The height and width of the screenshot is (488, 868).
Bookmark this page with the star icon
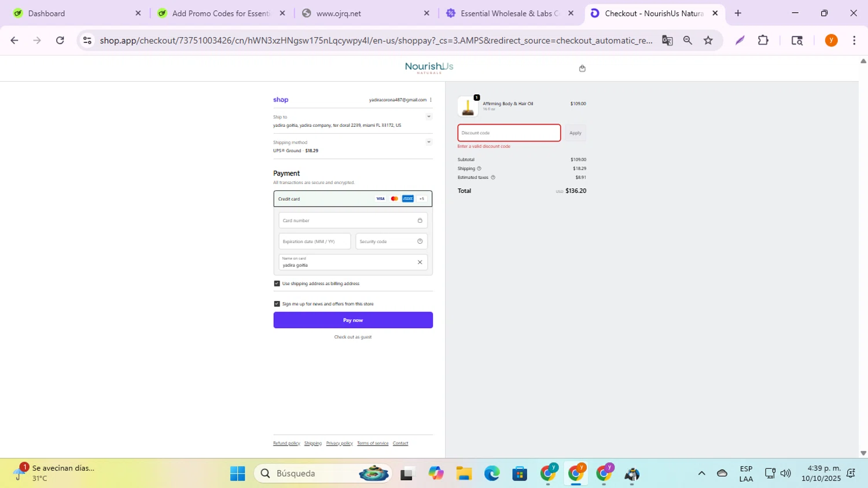(708, 41)
